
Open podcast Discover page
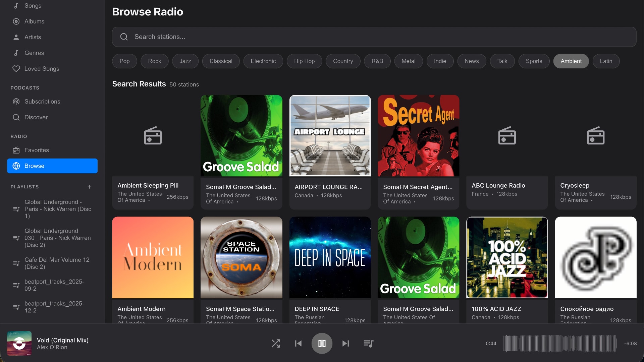pos(52,117)
